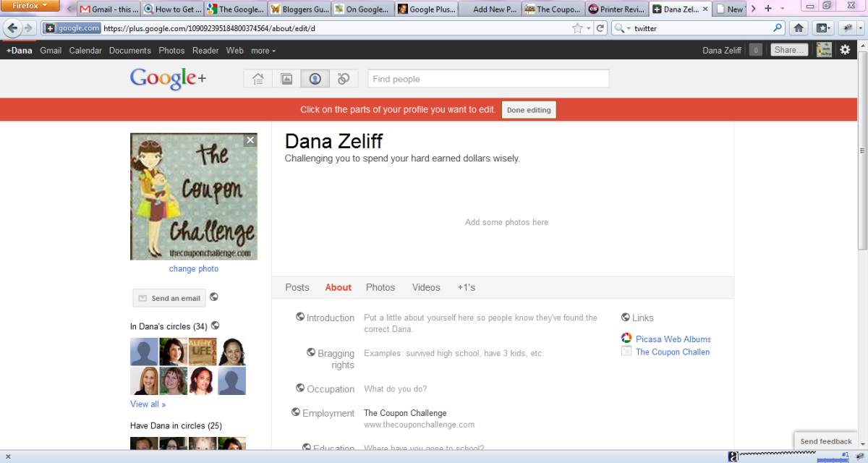Open the Photos profile tab
This screenshot has height=463, width=868.
[x=380, y=287]
